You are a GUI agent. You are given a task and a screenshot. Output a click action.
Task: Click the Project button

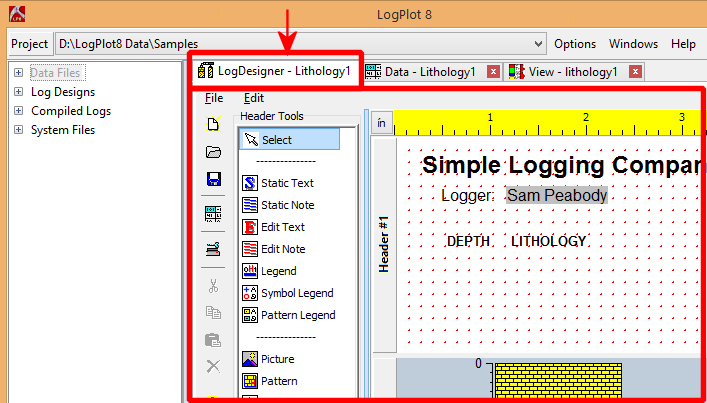(30, 44)
